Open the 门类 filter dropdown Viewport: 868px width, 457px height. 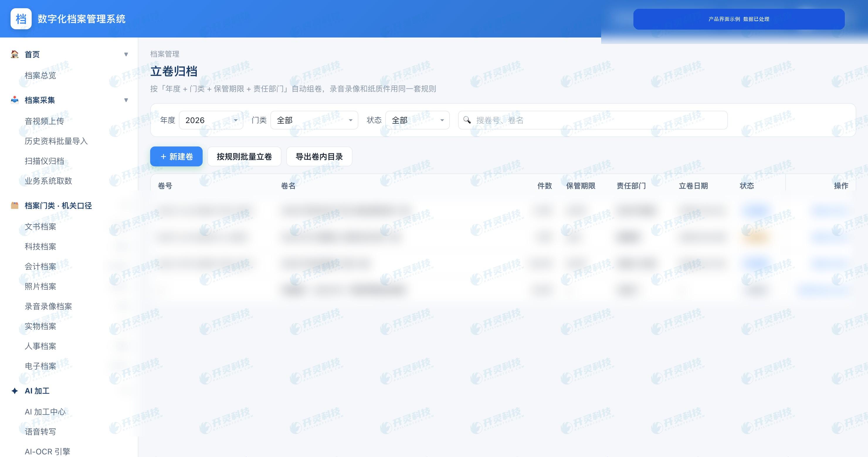pyautogui.click(x=314, y=120)
